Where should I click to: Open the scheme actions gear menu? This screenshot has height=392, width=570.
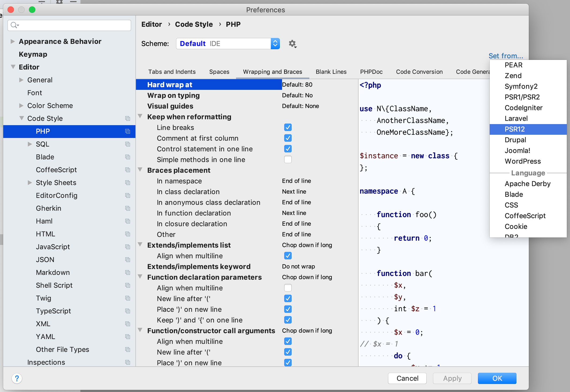(x=292, y=44)
